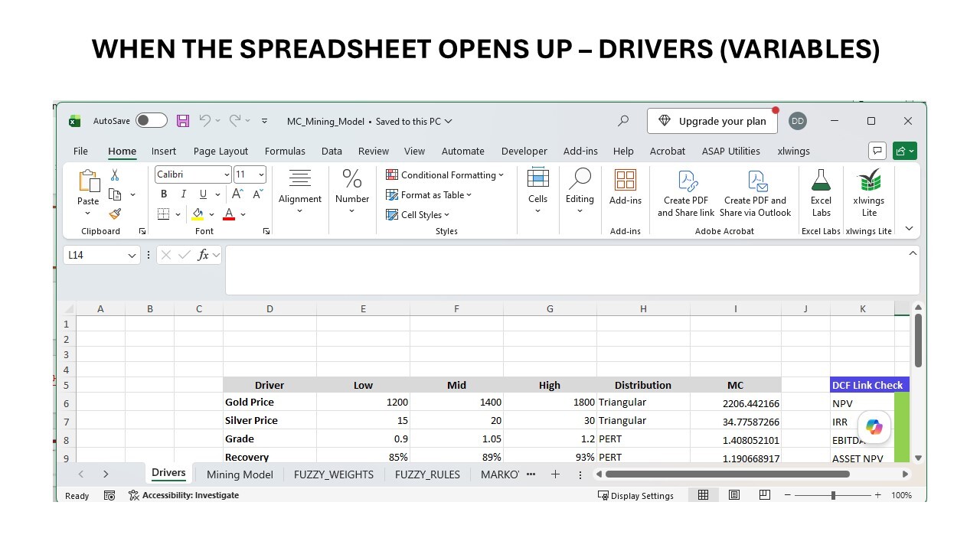The image size is (980, 551).
Task: Click the Redo arrow icon
Action: click(x=235, y=120)
